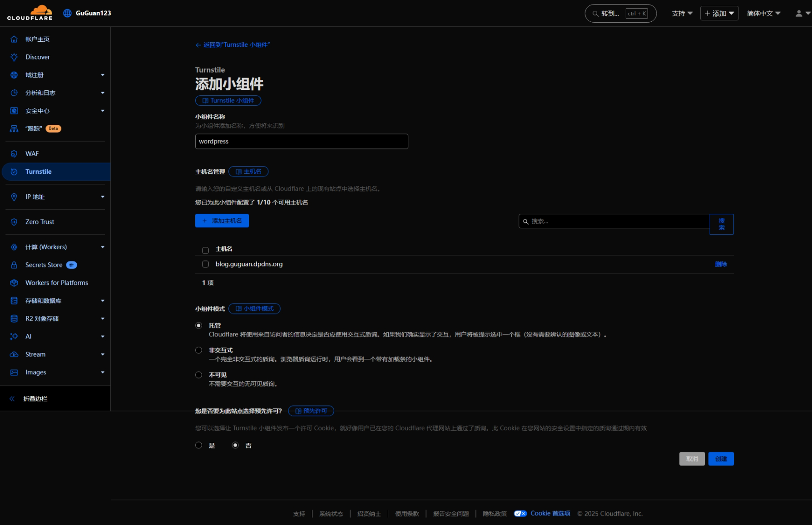The width and height of the screenshot is (812, 525).
Task: Open the 预先许可 documentation pill
Action: pyautogui.click(x=311, y=411)
